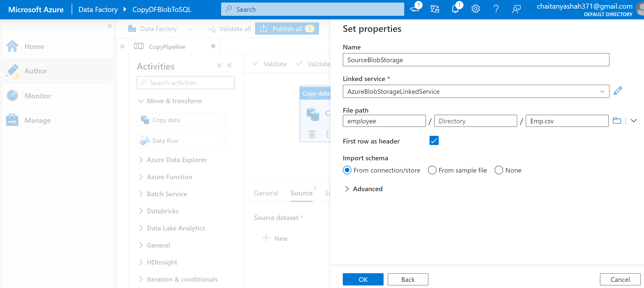Click the Publish all button
Screen dimensions: 644x288
pyautogui.click(x=287, y=29)
